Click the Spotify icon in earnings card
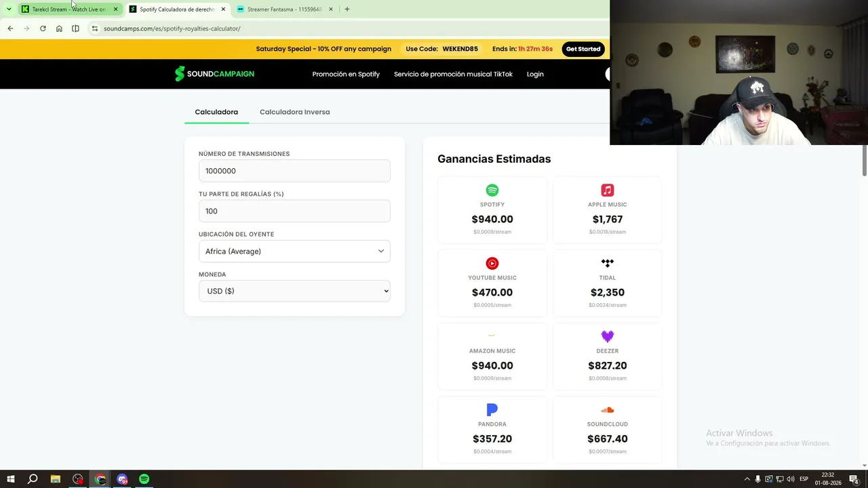Image resolution: width=868 pixels, height=488 pixels. click(x=492, y=190)
